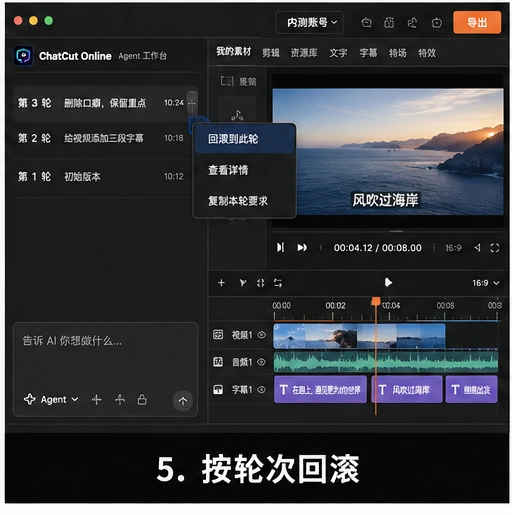Click the split clip tool in timeline toolbar
This screenshot has width=512, height=515.
(x=261, y=283)
